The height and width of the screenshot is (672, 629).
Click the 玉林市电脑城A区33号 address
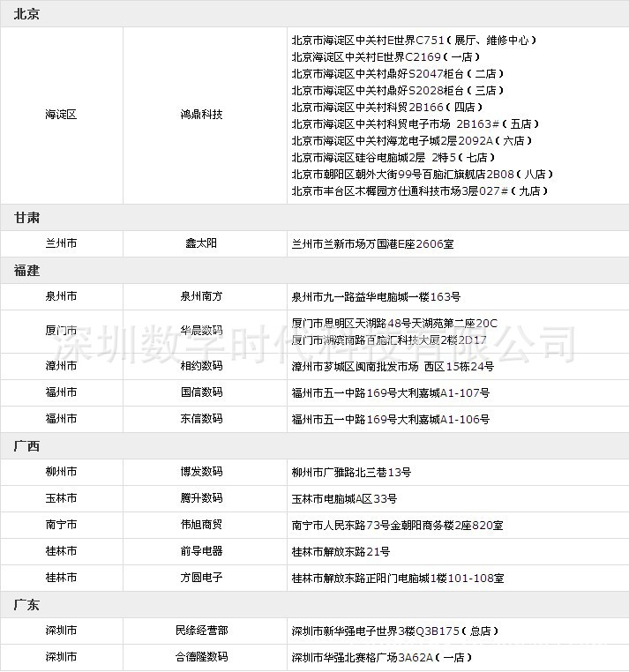tap(344, 498)
